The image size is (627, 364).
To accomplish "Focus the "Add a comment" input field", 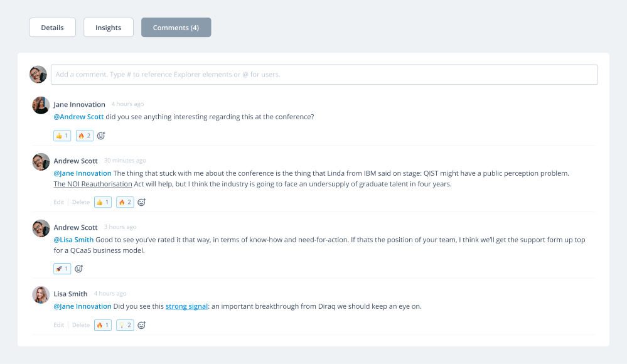I will coord(323,75).
